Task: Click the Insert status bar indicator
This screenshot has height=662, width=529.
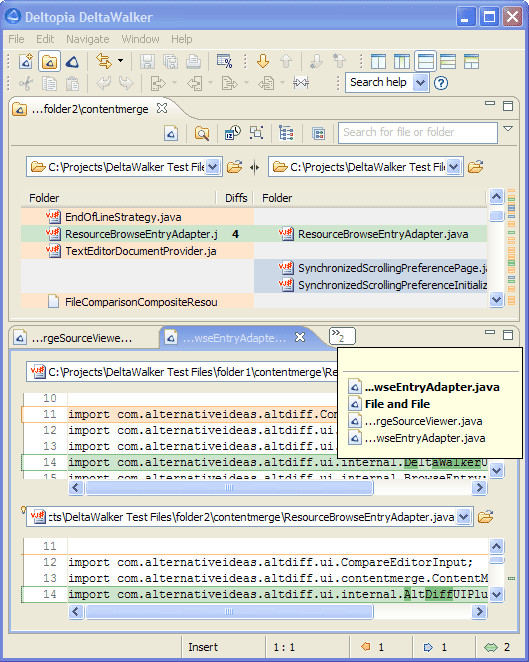Action: pos(203,647)
